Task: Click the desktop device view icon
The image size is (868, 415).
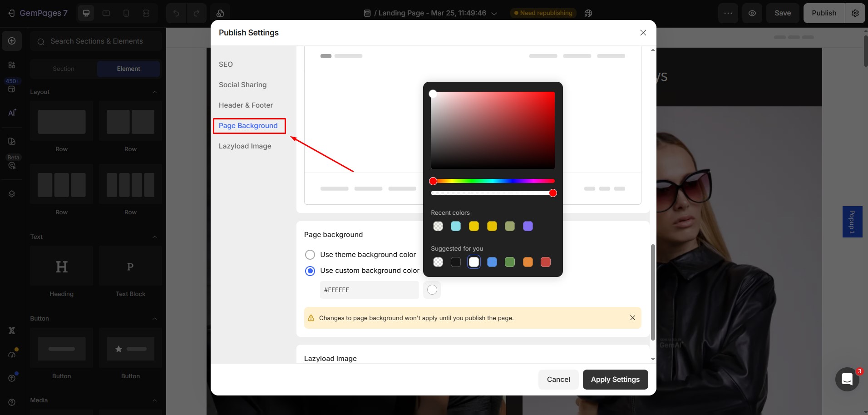Action: 86,13
